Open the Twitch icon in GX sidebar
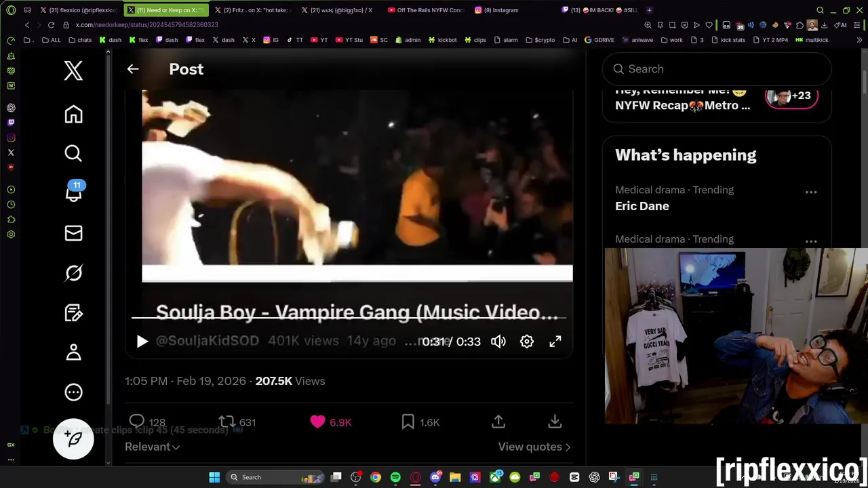The width and height of the screenshot is (868, 488). (x=11, y=123)
